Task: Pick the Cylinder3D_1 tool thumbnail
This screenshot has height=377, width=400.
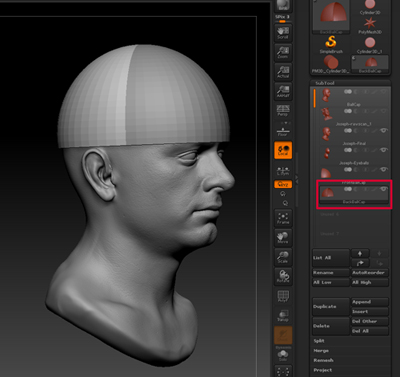Action: [x=370, y=45]
